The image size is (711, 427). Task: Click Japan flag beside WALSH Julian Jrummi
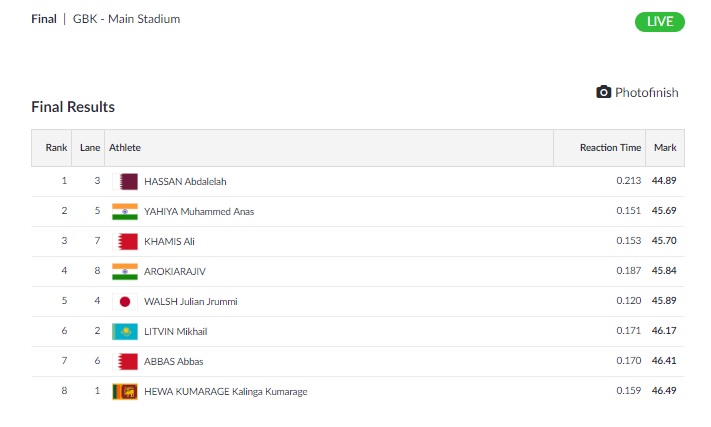(x=125, y=301)
